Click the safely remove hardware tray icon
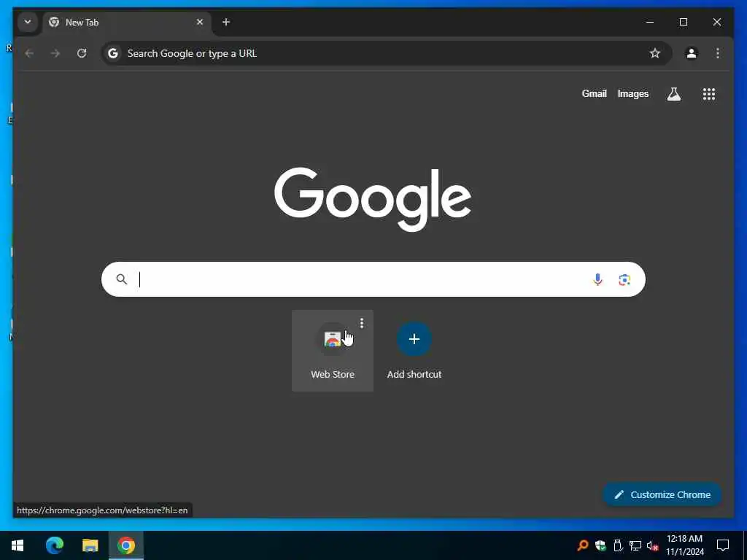Screen dimensions: 747x560 618,545
